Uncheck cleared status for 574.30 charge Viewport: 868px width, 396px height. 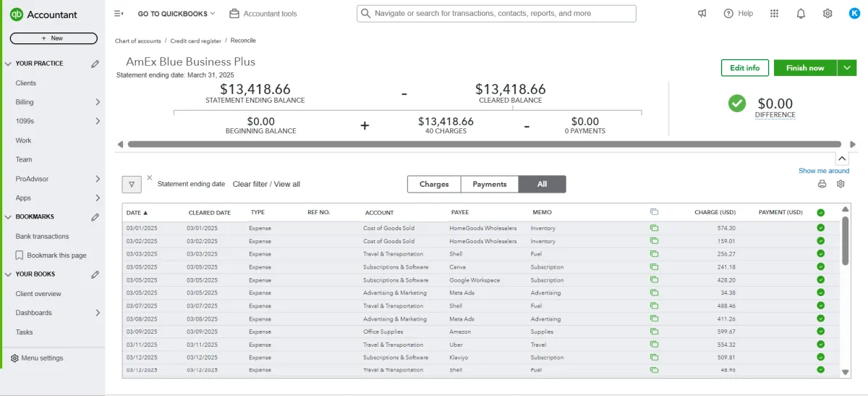[x=820, y=228]
